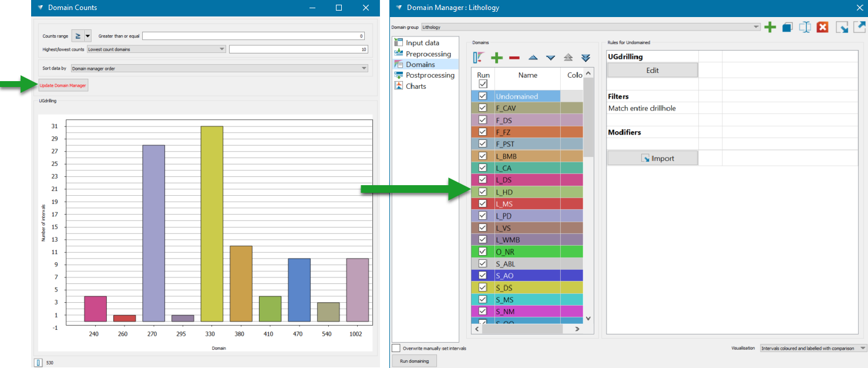
Task: Toggle Overwrite manually set intervals checkbox
Action: 396,348
